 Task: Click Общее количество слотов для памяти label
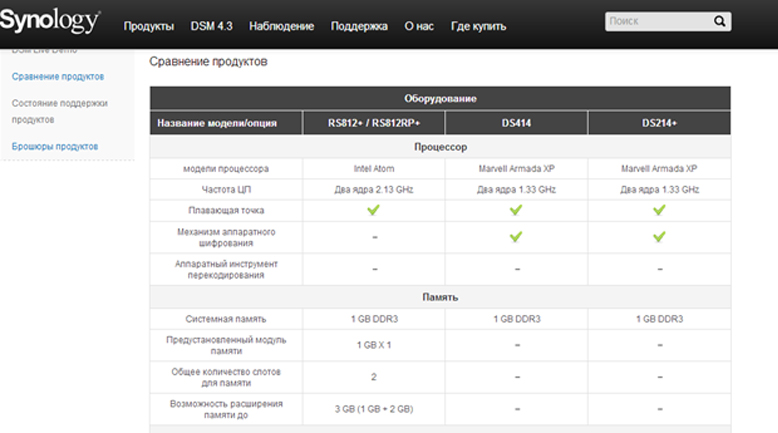[x=226, y=377]
